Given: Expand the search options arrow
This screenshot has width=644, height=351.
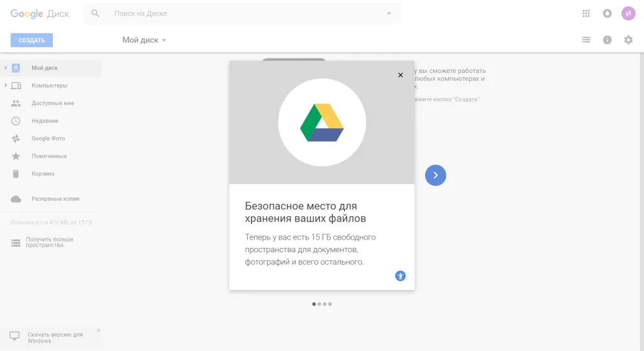Looking at the screenshot, I should coord(389,14).
